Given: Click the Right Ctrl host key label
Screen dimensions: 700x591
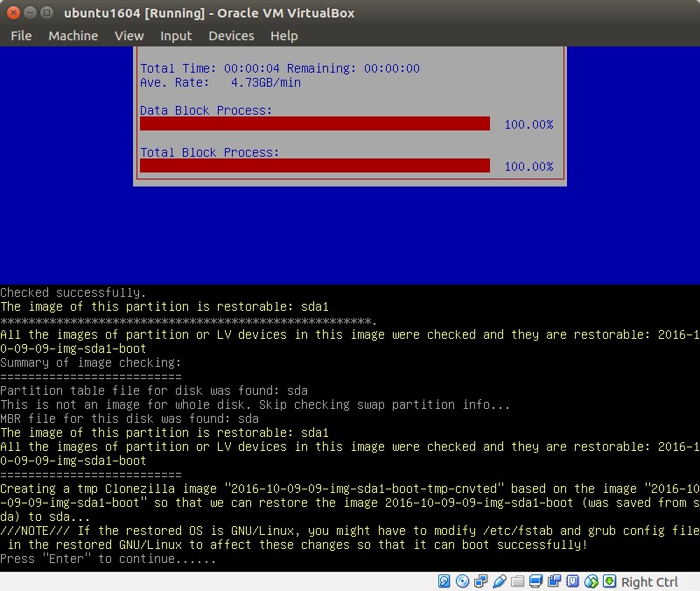Looking at the screenshot, I should 649,582.
